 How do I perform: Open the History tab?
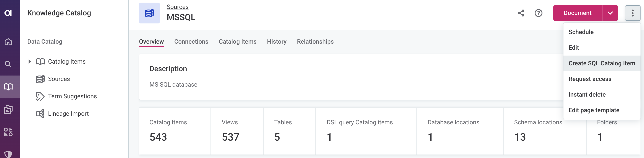(277, 42)
